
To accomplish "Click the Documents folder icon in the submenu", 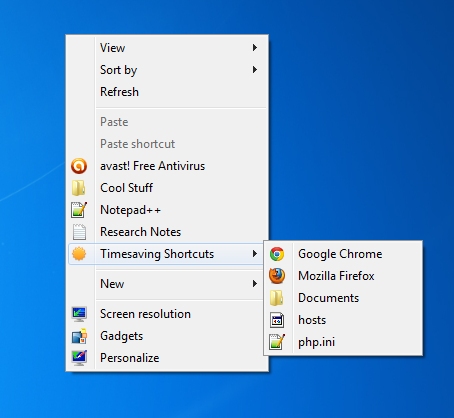I will [x=277, y=298].
